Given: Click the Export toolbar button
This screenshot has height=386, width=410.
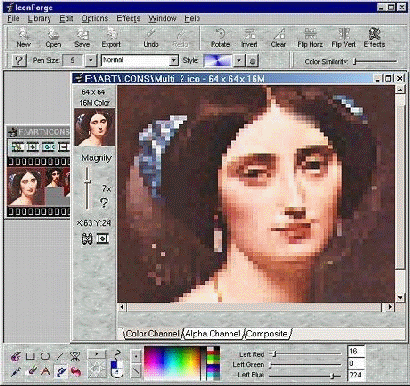Looking at the screenshot, I should click(111, 38).
